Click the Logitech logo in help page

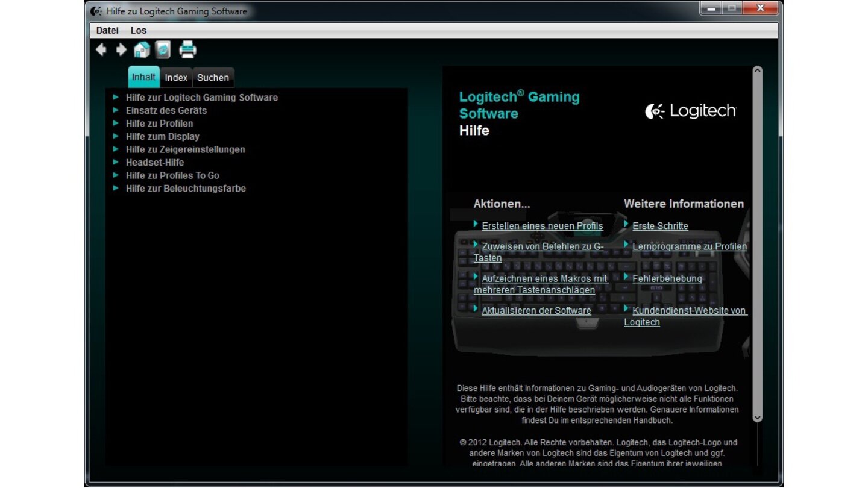[x=691, y=111]
